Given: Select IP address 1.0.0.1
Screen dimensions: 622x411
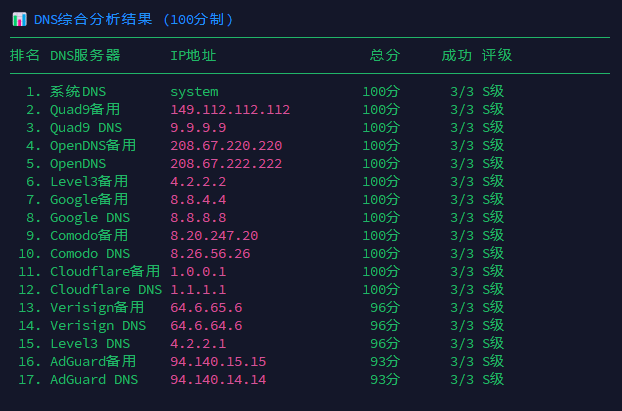Looking at the screenshot, I should pyautogui.click(x=198, y=272).
